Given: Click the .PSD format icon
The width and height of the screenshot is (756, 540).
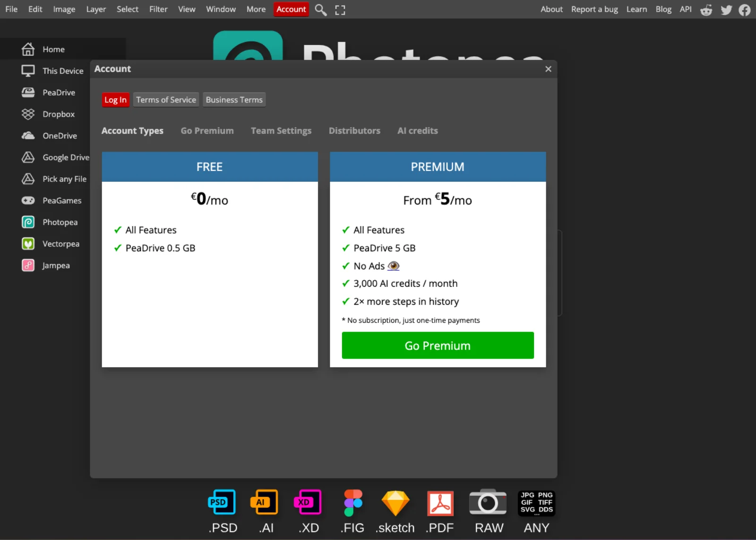Looking at the screenshot, I should click(x=222, y=502).
